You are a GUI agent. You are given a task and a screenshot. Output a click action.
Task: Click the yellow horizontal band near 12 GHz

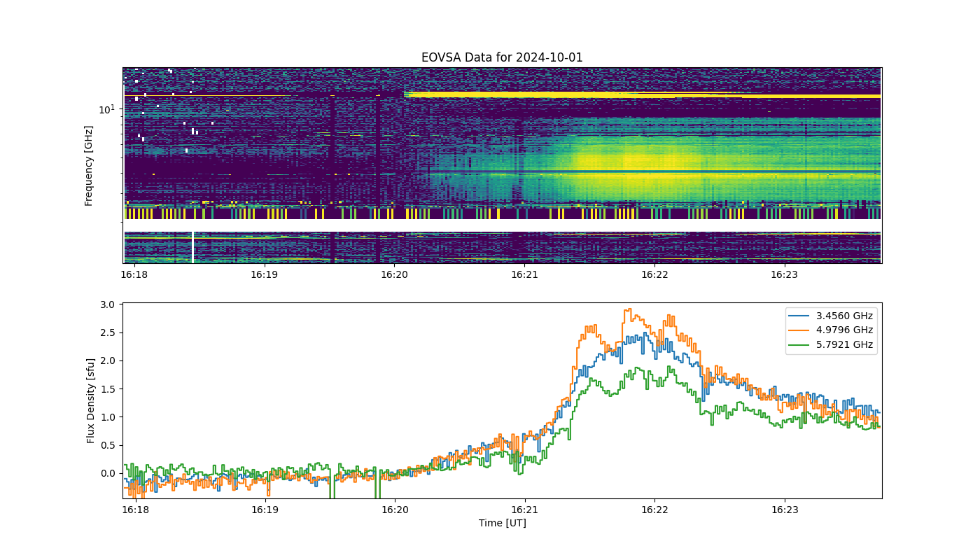pyautogui.click(x=642, y=94)
